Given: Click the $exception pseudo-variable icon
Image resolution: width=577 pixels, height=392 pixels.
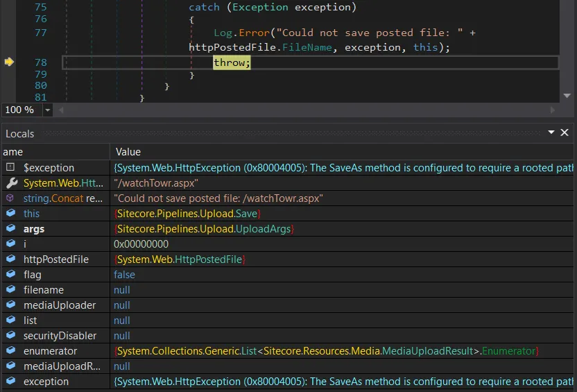Looking at the screenshot, I should pos(10,167).
